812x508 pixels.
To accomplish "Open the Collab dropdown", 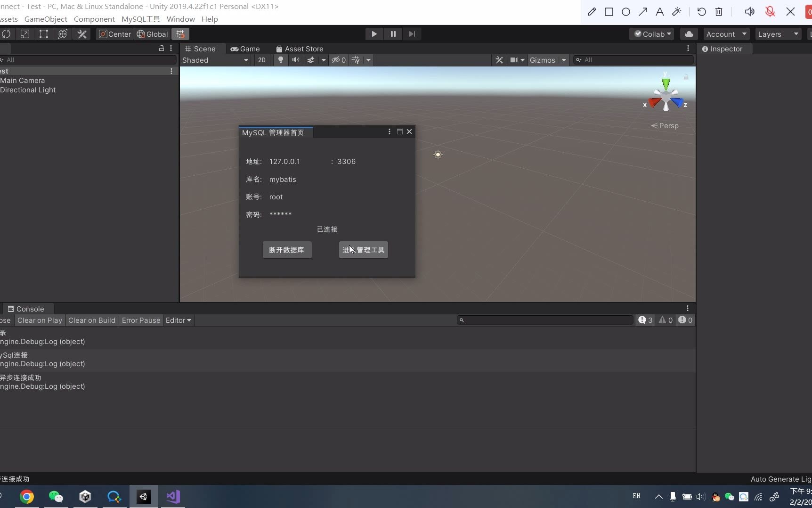I will [x=651, y=34].
